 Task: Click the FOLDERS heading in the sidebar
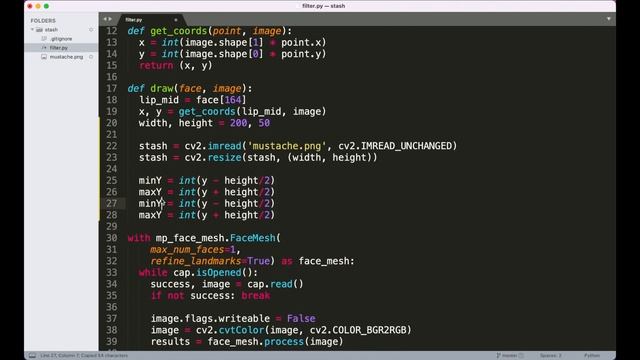[43, 20]
